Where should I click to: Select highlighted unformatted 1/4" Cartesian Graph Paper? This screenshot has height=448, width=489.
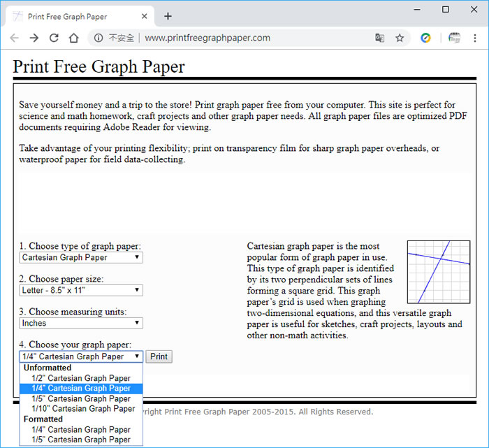81,389
